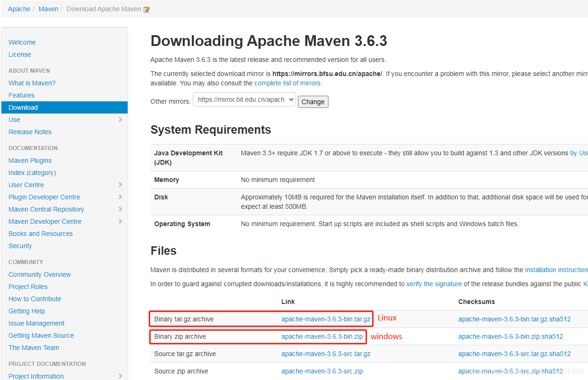Open the User Centre link

pyautogui.click(x=26, y=185)
